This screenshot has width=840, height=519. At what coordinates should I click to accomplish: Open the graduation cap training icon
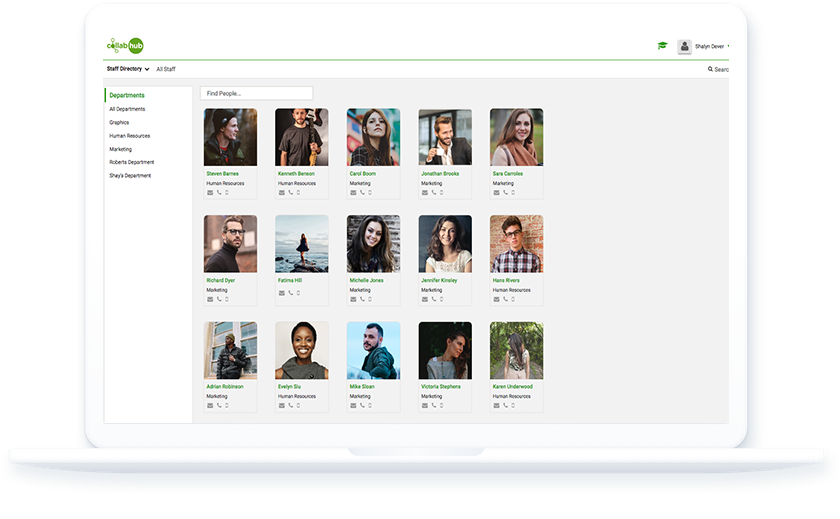(663, 46)
